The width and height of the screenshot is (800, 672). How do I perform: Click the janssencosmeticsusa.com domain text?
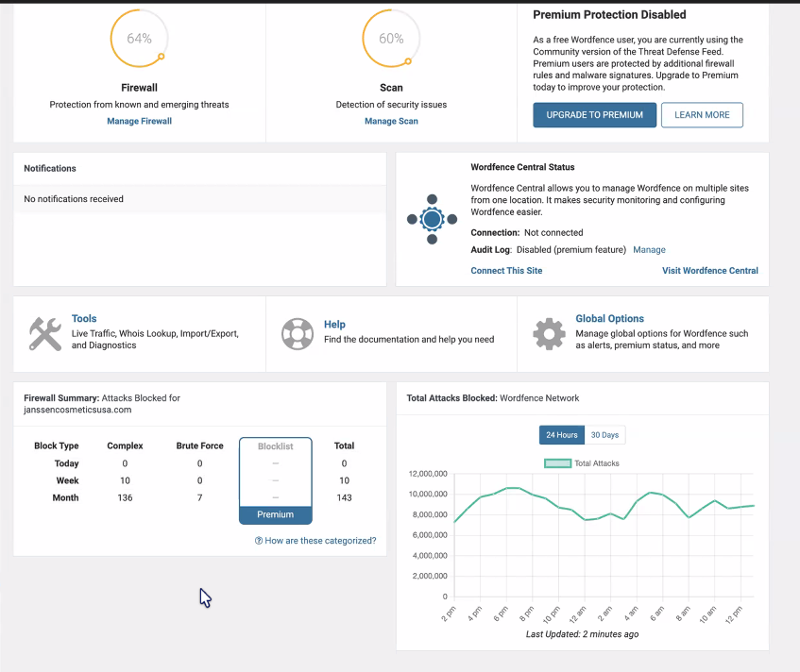[x=77, y=410]
